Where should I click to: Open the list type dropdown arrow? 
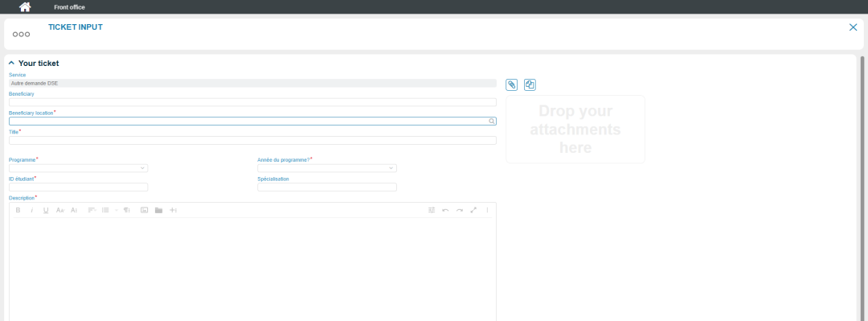(117, 210)
